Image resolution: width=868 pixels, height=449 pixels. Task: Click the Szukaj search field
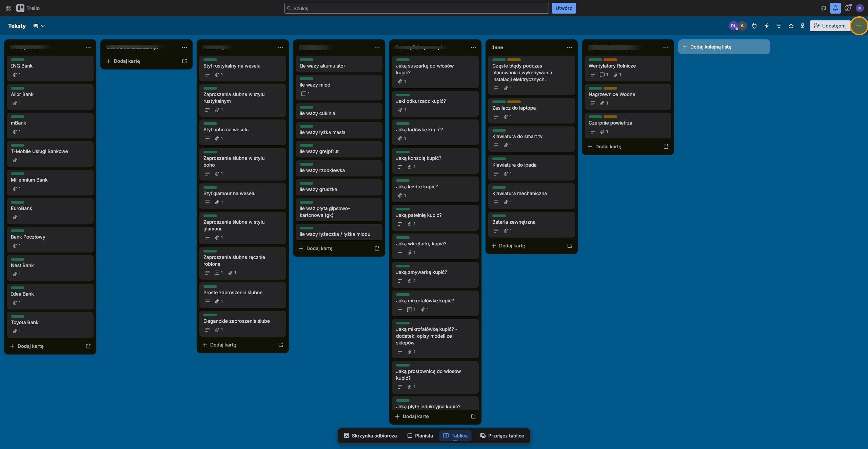pyautogui.click(x=416, y=8)
